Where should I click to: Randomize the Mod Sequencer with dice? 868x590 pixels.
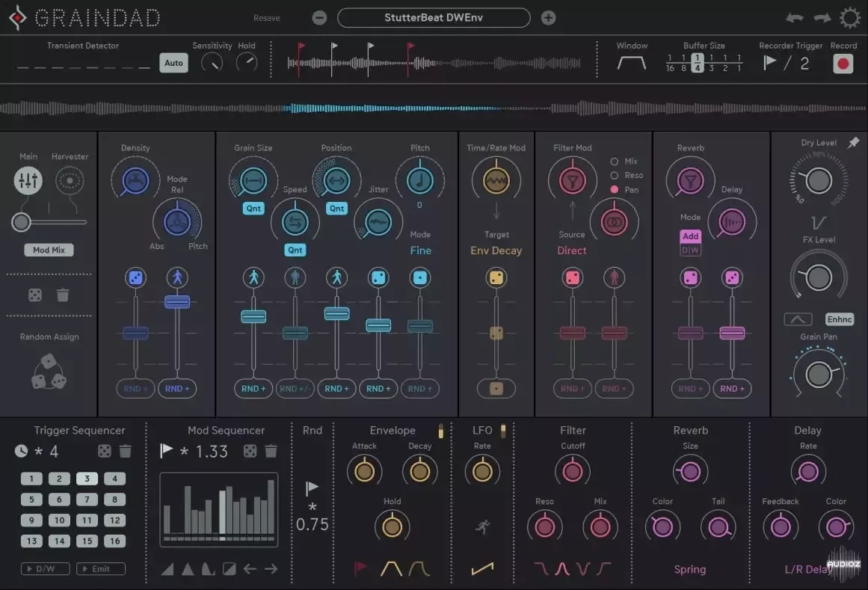(x=250, y=451)
